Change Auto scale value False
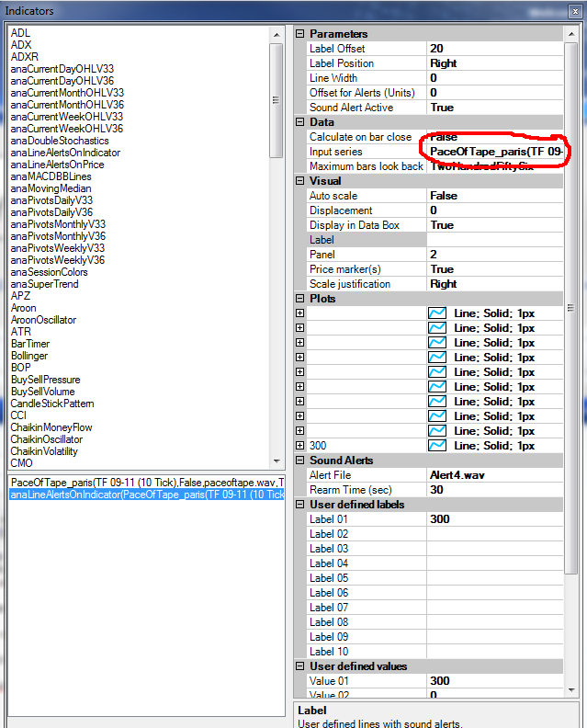 click(494, 196)
